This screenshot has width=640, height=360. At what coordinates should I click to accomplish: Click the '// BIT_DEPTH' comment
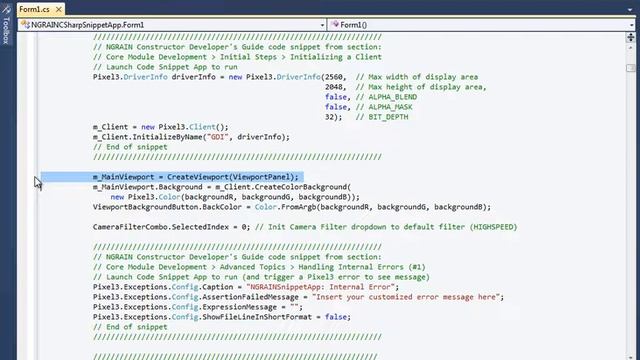pos(382,117)
